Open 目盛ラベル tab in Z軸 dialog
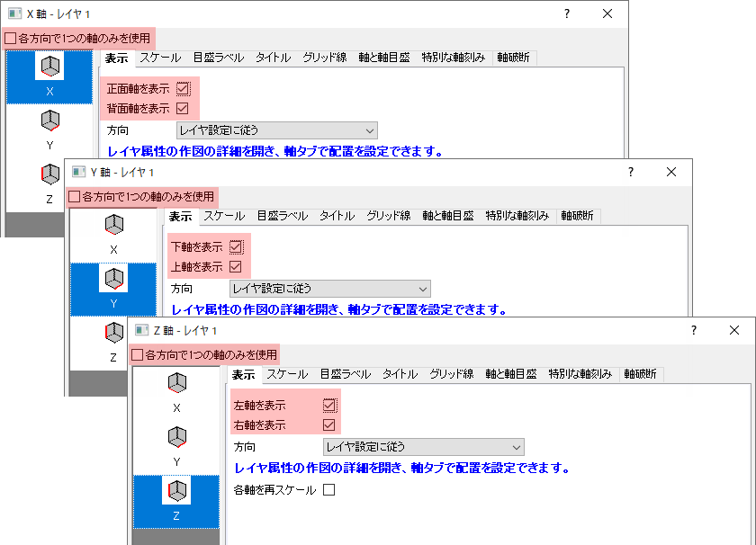The image size is (756, 545). [346, 374]
